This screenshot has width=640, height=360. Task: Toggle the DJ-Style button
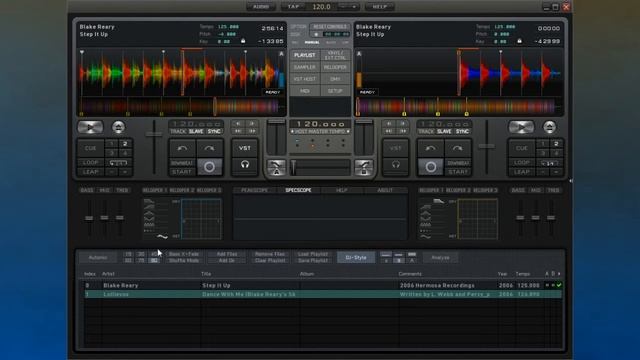click(x=356, y=258)
